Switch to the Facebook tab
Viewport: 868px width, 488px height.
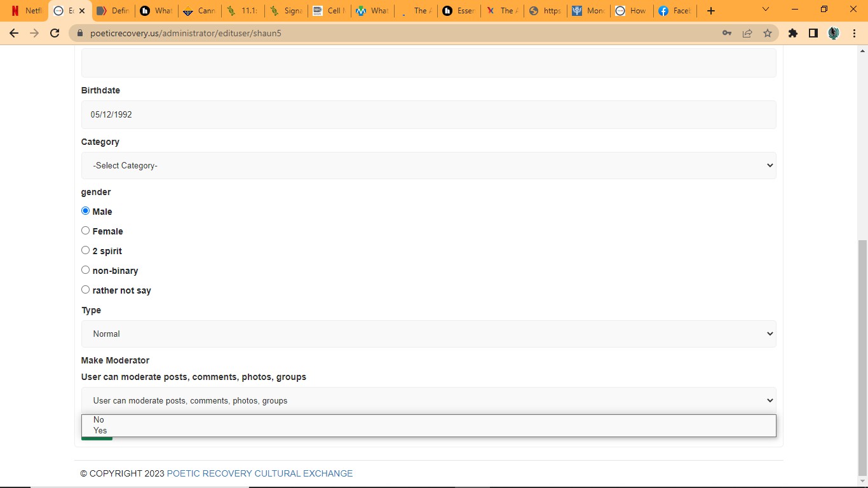point(675,11)
